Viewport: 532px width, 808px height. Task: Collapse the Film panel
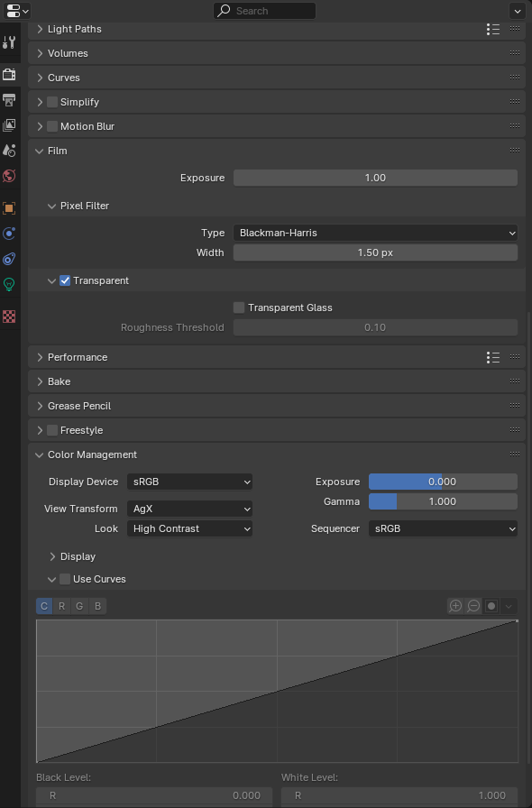pos(40,151)
